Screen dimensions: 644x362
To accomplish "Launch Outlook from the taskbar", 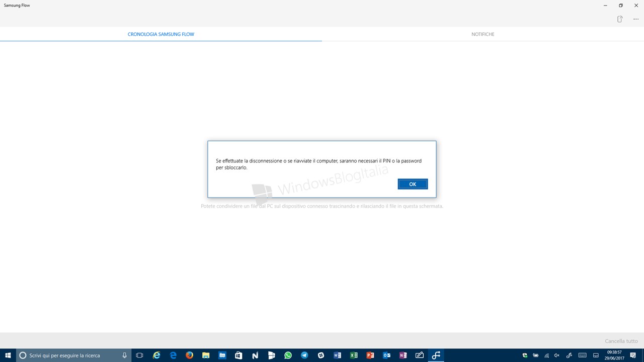I will click(386, 355).
